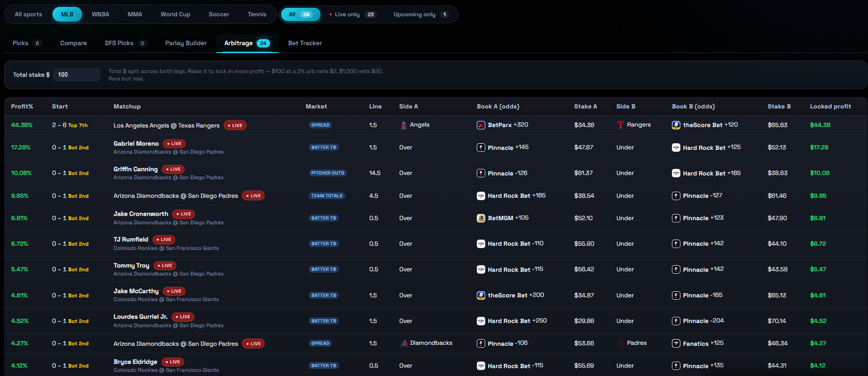Click Pinnacle logo beside +135 odds
The height and width of the screenshot is (376, 868).
[x=676, y=366]
